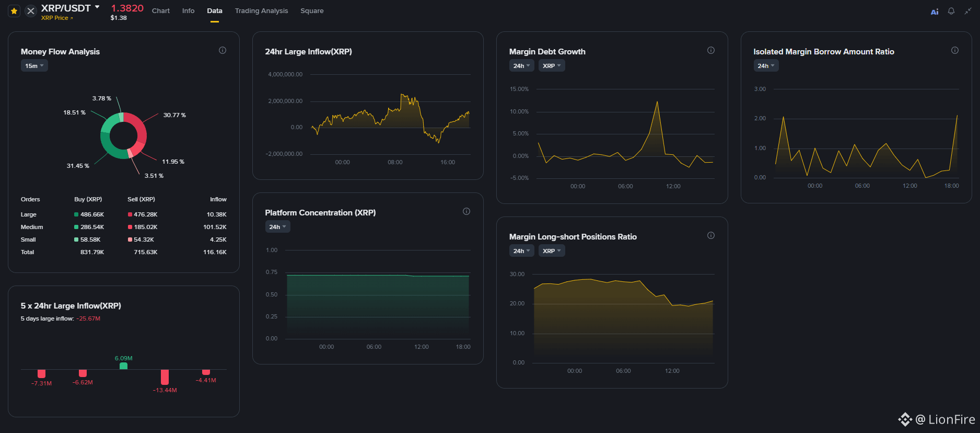This screenshot has height=433, width=980.
Task: Open the XRP coin dropdown in Margin Debt Growth
Action: point(552,66)
